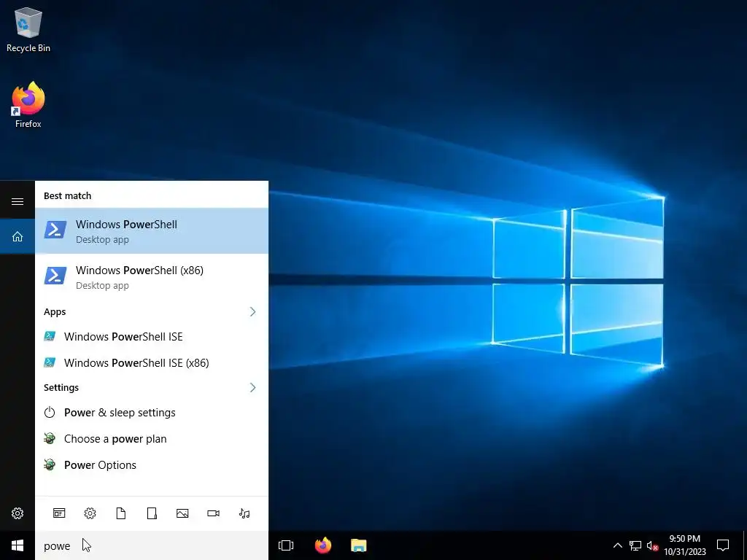Viewport: 747px width, 560px height.
Task: Filter search results by videos
Action: point(214,513)
